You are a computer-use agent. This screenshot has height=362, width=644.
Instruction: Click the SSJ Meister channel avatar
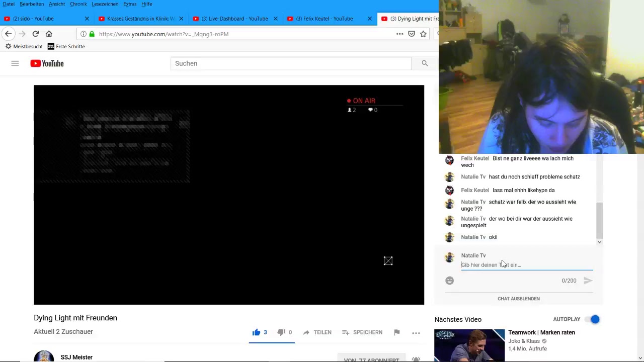[x=44, y=356]
